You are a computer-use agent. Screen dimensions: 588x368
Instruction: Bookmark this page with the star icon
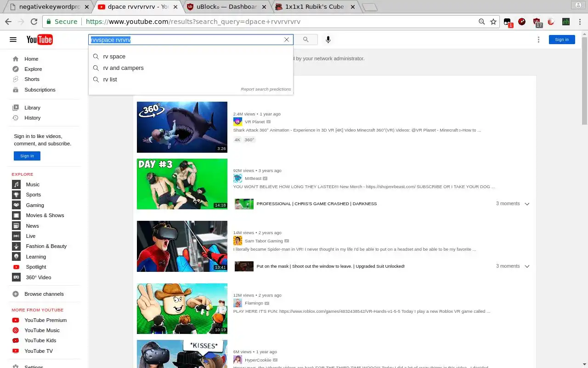pos(493,22)
